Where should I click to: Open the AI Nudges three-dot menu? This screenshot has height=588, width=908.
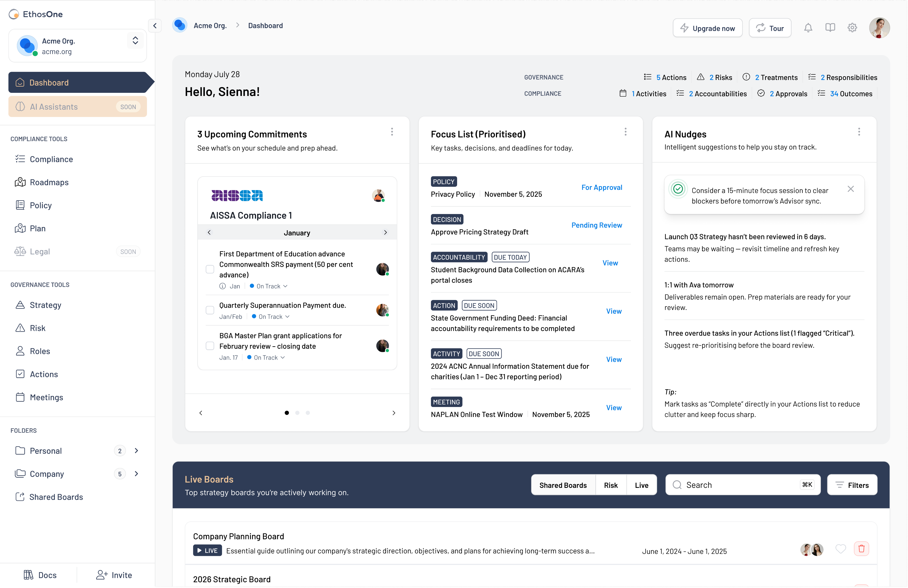click(859, 132)
